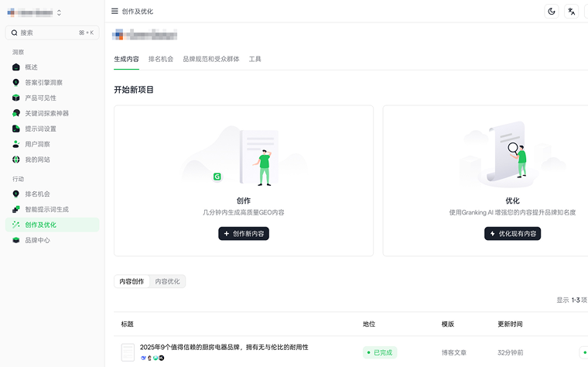Click 创作新内容 button
This screenshot has height=367, width=588.
coord(243,233)
